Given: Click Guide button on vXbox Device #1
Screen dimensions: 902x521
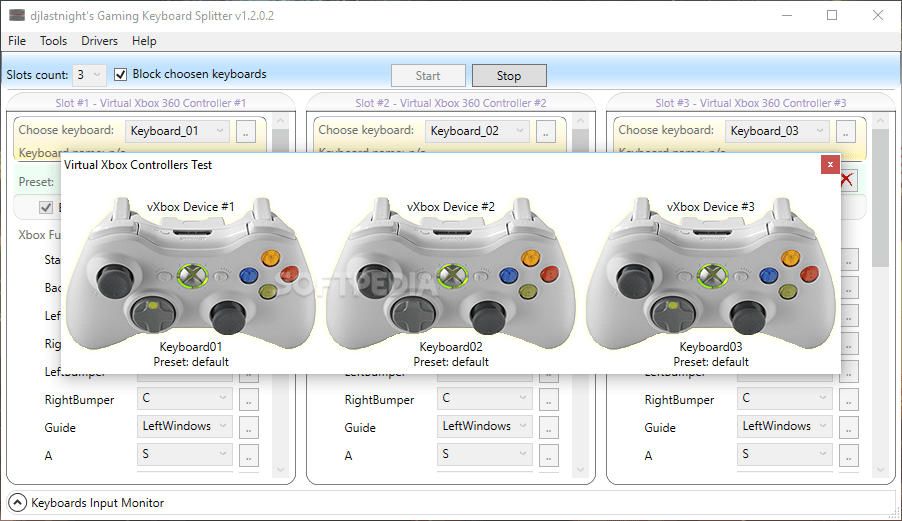Looking at the screenshot, I should click(x=192, y=275).
